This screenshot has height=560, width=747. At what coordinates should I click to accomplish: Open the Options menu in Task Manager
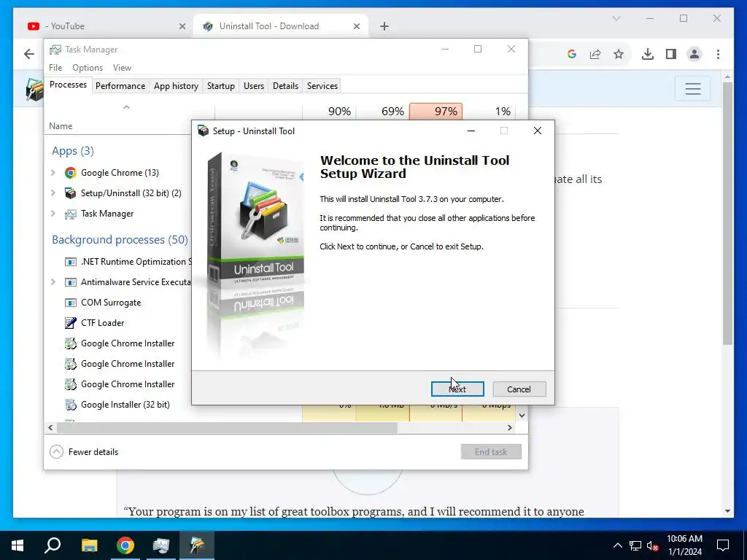(x=88, y=68)
